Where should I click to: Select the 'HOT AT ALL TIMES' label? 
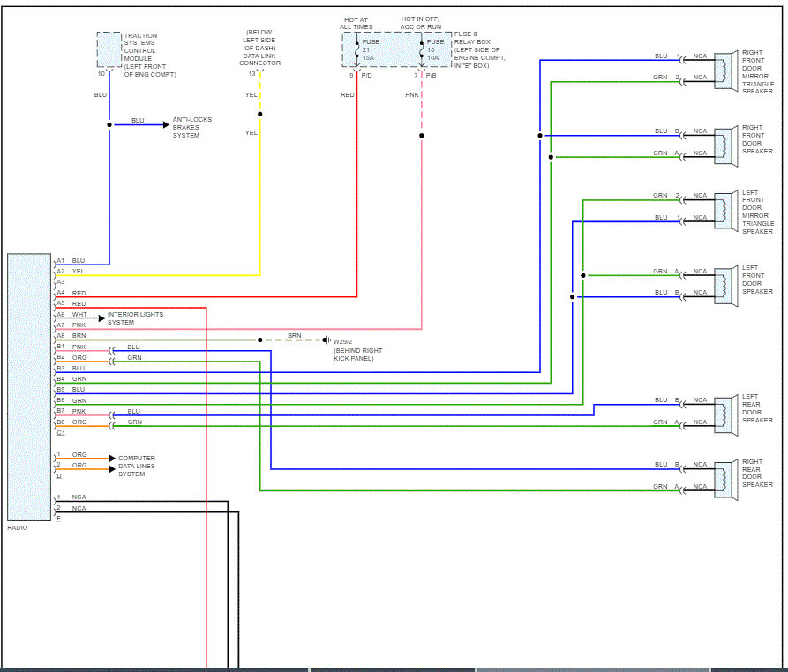pyautogui.click(x=356, y=23)
